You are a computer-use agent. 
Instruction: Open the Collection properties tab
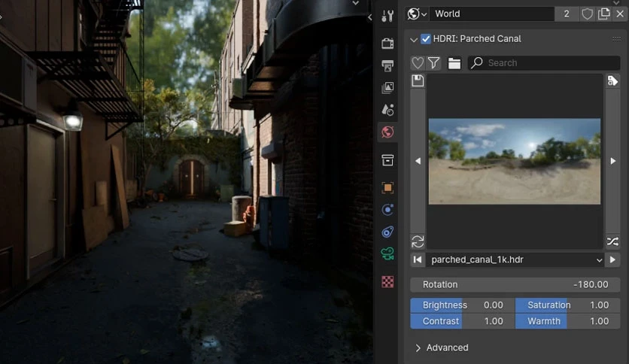pyautogui.click(x=387, y=160)
